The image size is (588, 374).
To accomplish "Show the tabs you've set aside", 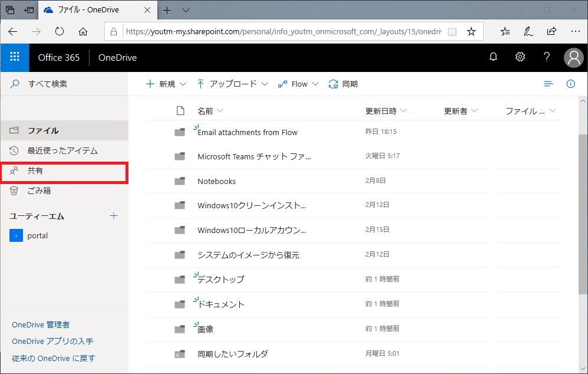I will pos(10,10).
